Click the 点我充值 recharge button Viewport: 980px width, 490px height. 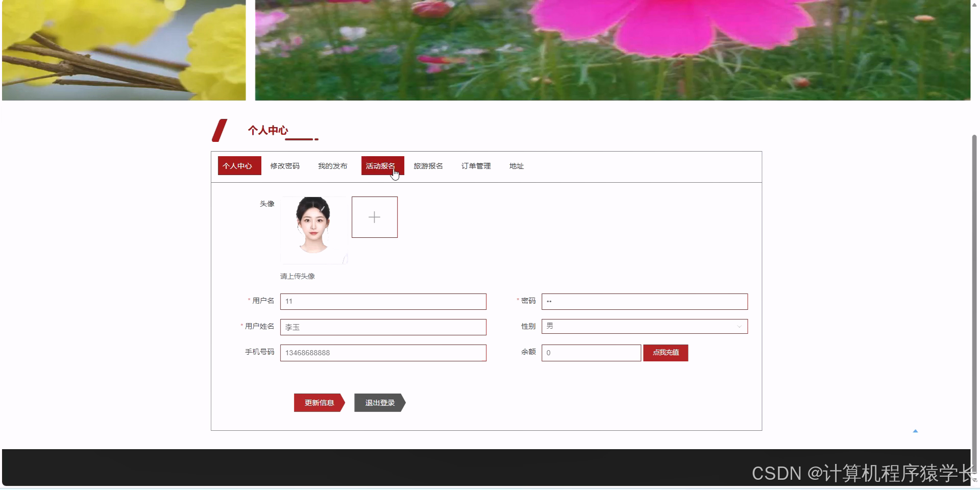(x=665, y=353)
